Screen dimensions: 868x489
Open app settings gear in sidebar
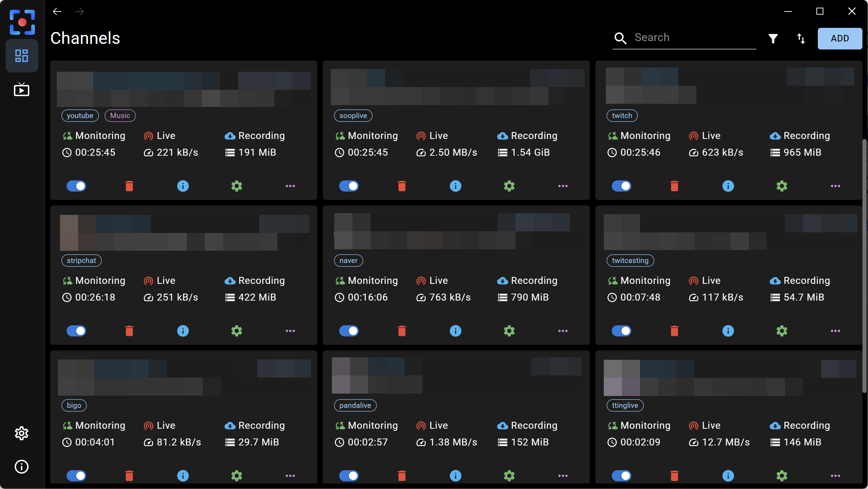(22, 433)
